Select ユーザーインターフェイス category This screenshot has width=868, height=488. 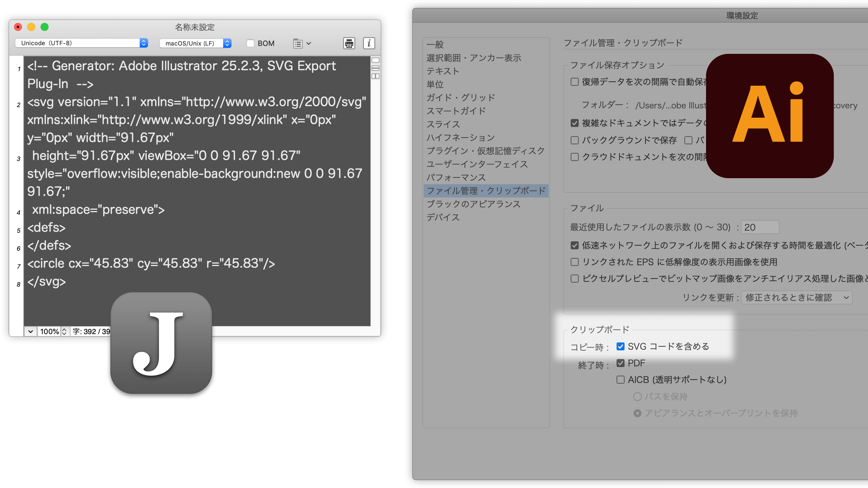point(477,164)
